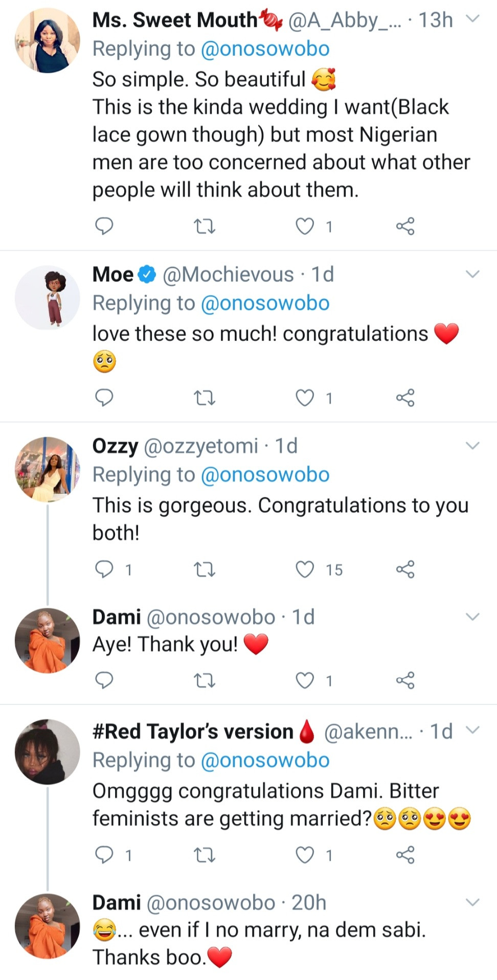Like Ozzy's gorgeous congratulations tweet
497x980 pixels.
[x=305, y=569]
